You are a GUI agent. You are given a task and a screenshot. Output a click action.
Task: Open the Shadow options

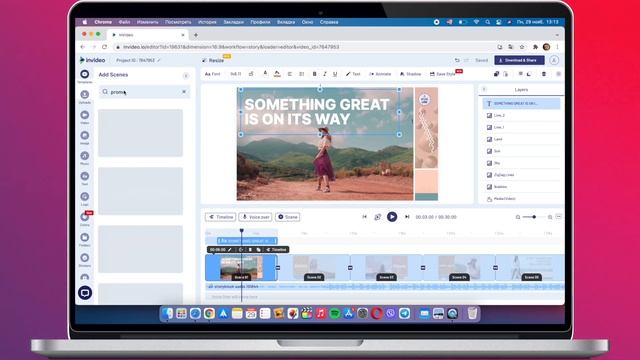410,74
